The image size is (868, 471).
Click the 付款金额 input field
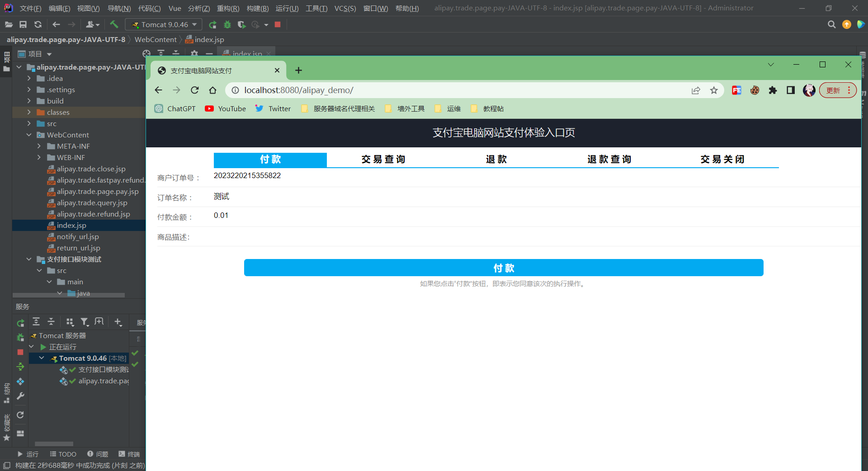click(x=537, y=216)
